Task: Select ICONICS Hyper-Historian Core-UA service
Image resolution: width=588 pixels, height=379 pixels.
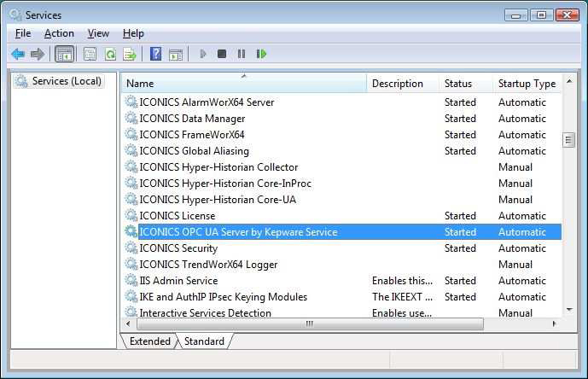Action: tap(343, 199)
